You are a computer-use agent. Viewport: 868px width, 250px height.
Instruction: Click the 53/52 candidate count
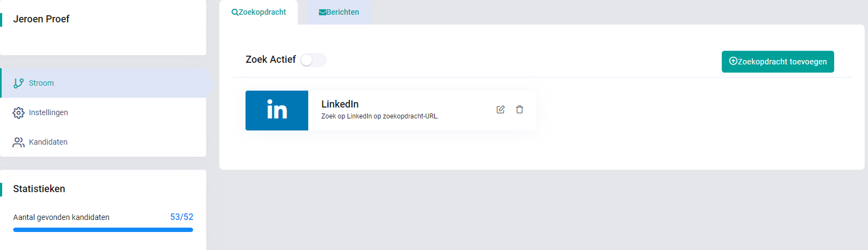182,217
